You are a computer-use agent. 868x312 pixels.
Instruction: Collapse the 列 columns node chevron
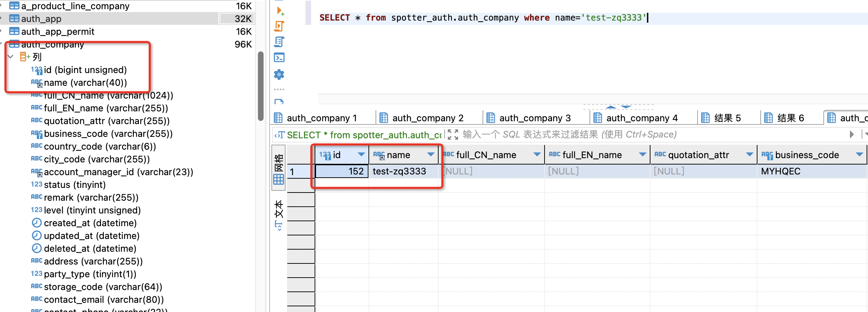11,57
